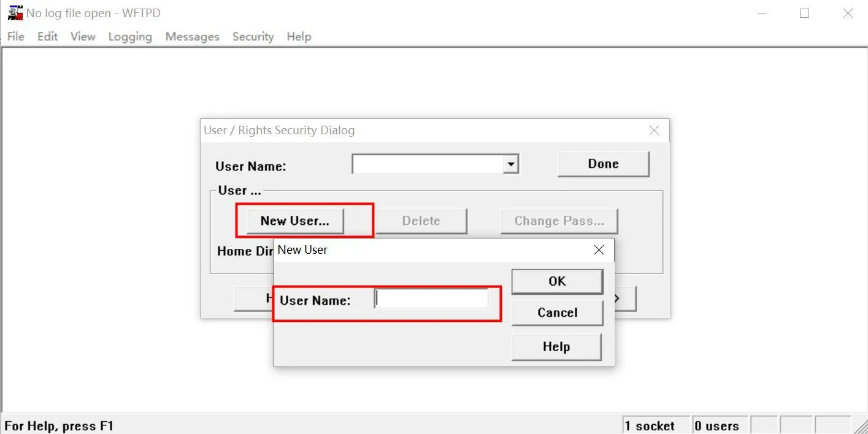Click the disabled Delete button
The width and height of the screenshot is (868, 434).
(421, 221)
